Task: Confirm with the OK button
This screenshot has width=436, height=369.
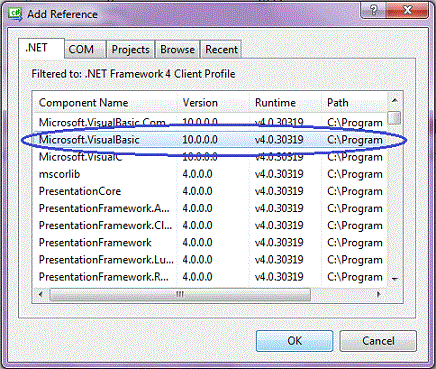Action: (x=294, y=341)
